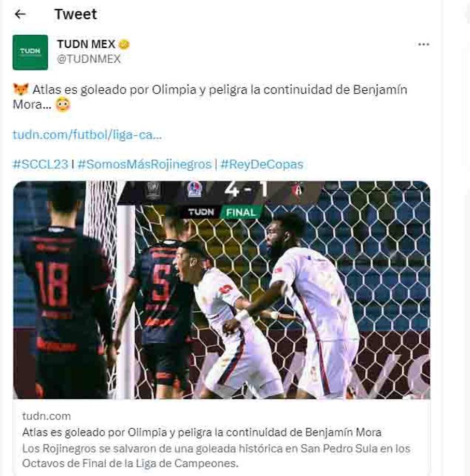Viewport: 470px width, 476px height.
Task: Click the 4 - 1 score display
Action: click(246, 190)
